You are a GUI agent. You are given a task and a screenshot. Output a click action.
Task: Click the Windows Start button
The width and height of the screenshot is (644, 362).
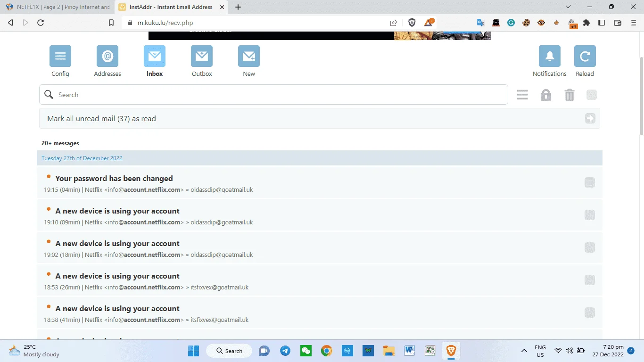(193, 351)
